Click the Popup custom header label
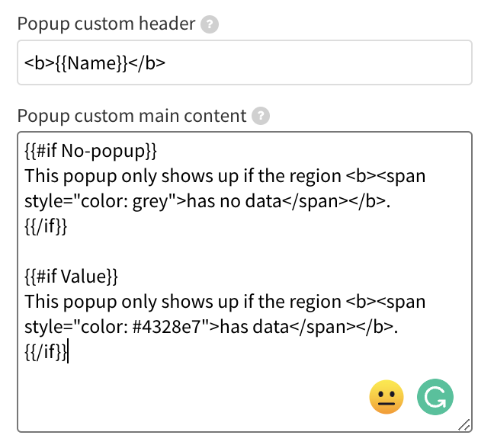494x448 pixels. point(106,24)
